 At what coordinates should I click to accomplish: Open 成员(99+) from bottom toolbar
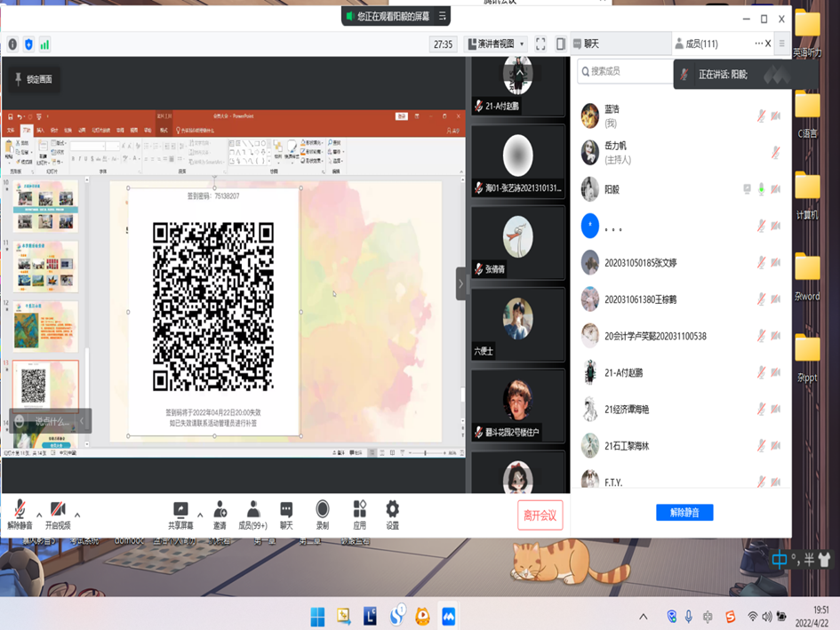tap(252, 515)
